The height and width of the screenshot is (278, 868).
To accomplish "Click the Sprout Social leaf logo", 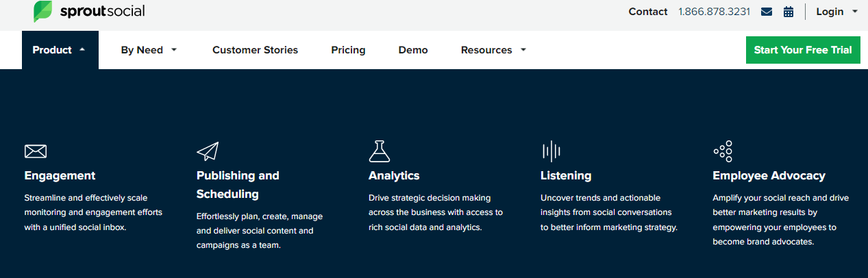I will click(x=43, y=11).
